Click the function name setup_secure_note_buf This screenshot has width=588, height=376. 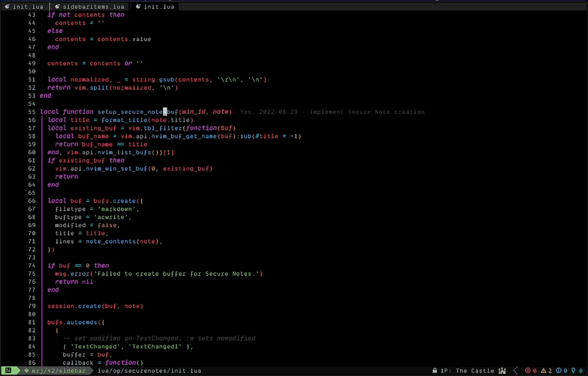coord(138,111)
